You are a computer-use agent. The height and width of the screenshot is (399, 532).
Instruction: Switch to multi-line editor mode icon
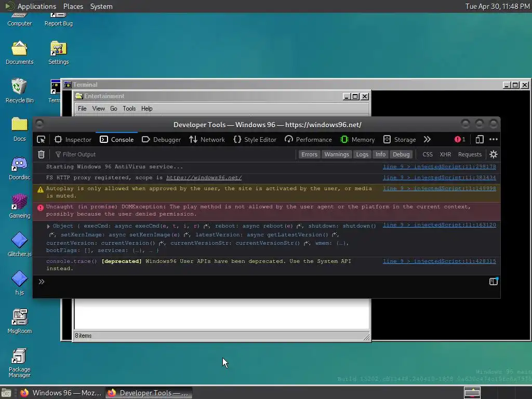point(494,281)
